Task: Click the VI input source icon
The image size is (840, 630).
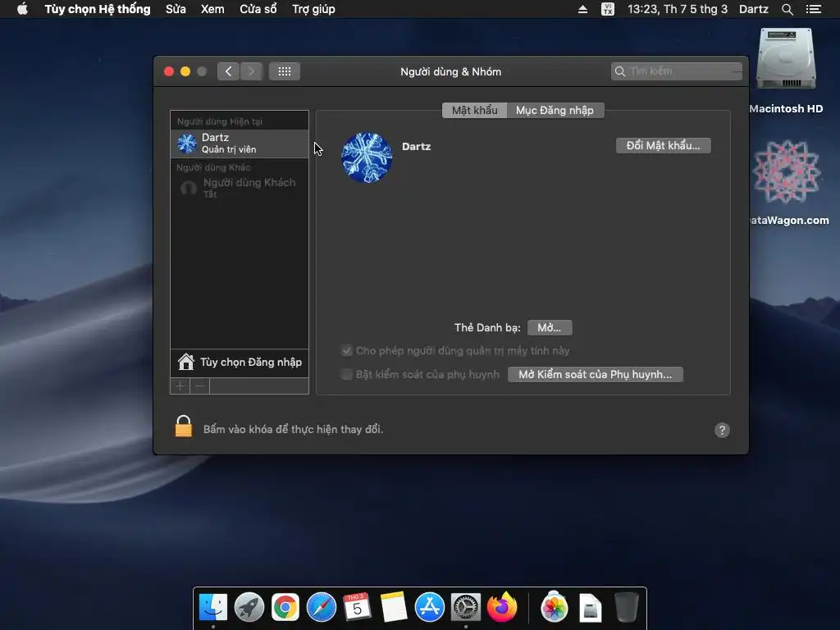Action: 608,9
